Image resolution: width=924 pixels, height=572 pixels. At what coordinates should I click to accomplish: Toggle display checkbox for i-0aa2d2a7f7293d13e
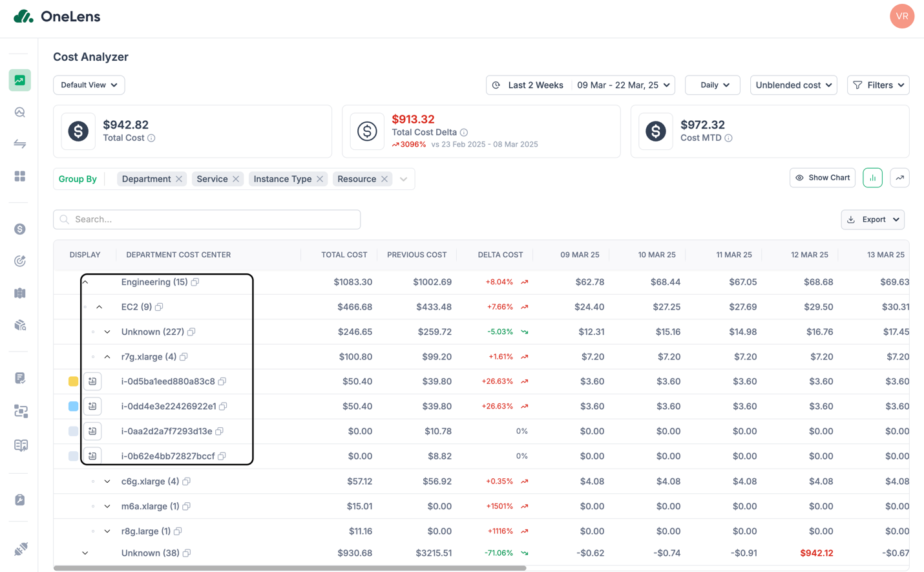click(x=73, y=431)
